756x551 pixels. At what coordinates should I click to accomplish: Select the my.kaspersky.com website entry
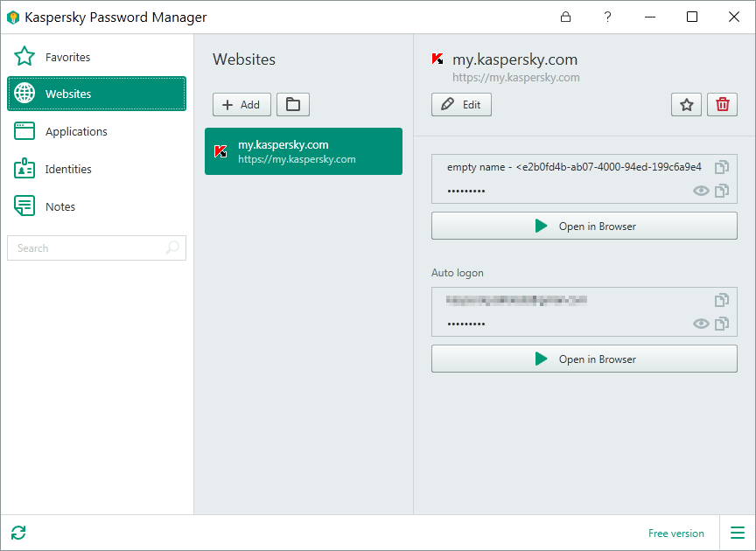click(x=303, y=151)
